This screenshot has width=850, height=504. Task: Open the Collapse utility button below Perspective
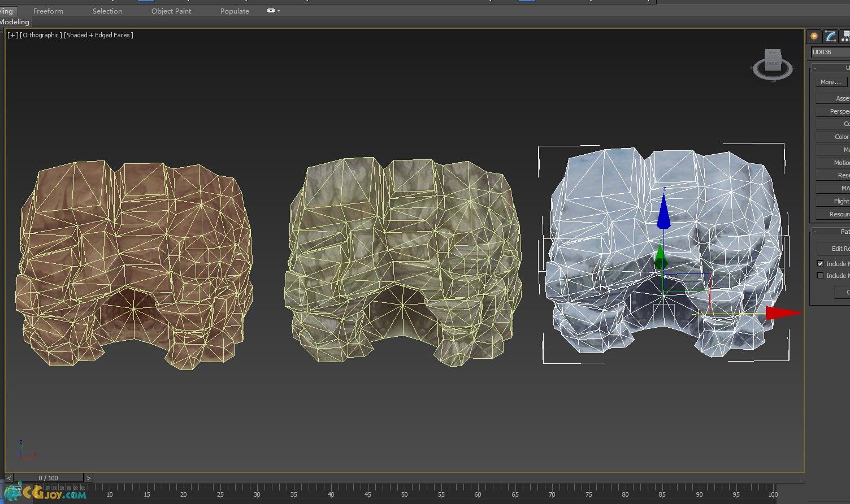tap(833, 124)
